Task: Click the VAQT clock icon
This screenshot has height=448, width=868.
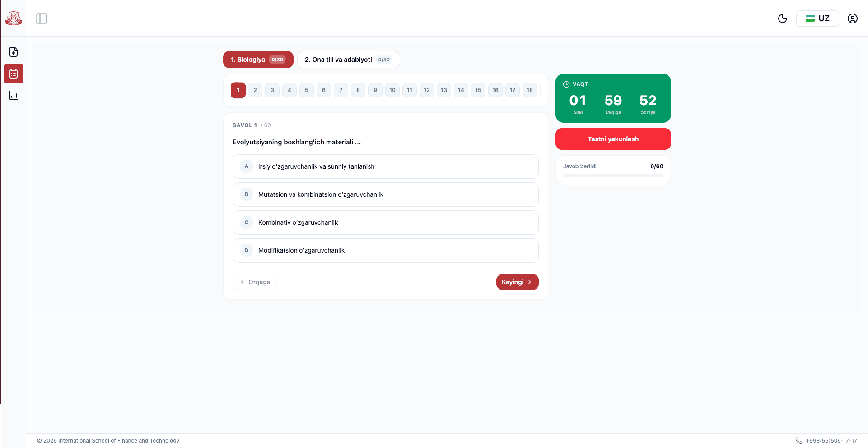Action: 566,84
